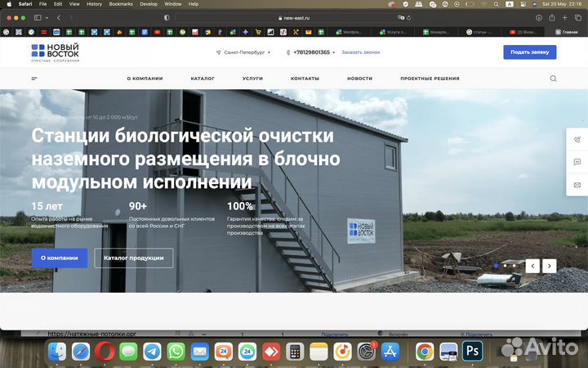
Task: Open the Develop menu in menu bar
Action: click(149, 4)
